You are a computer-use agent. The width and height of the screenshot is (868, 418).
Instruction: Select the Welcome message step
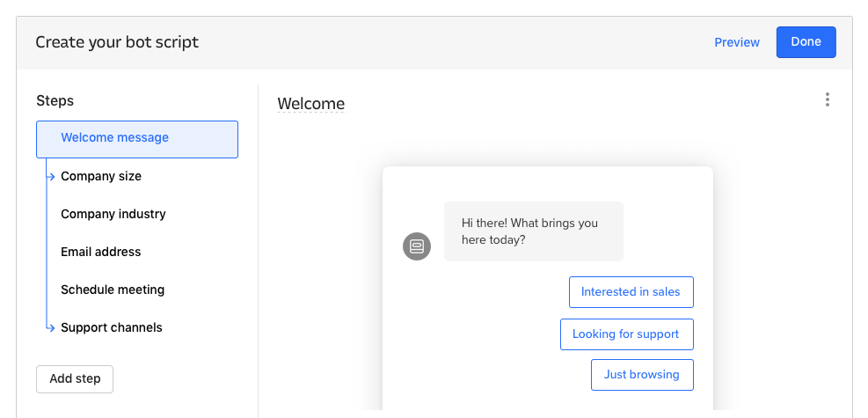(137, 139)
